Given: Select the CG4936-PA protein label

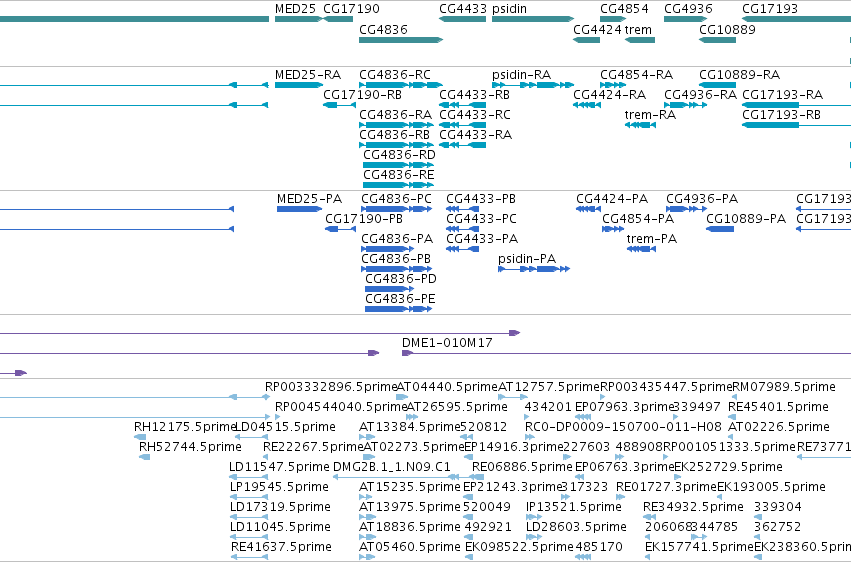Looking at the screenshot, I should point(702,199).
